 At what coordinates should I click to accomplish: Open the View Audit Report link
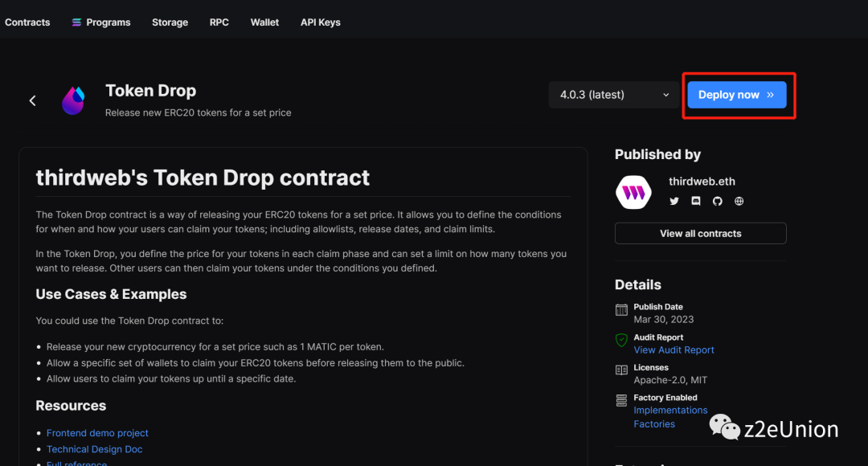(674, 350)
